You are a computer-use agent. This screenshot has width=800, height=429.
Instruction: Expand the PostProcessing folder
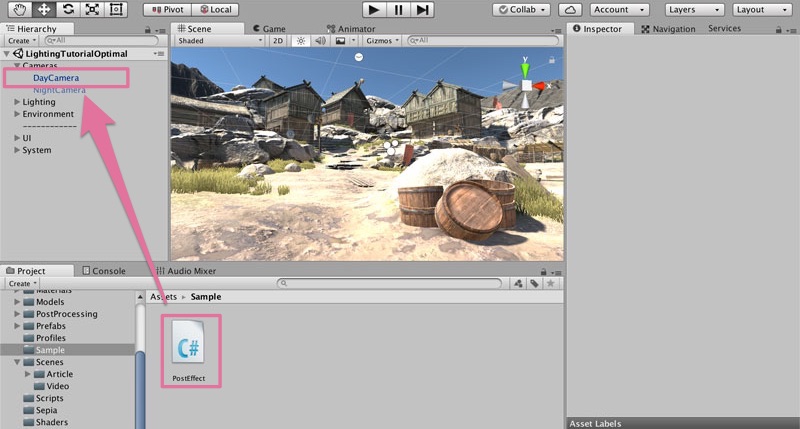17,314
